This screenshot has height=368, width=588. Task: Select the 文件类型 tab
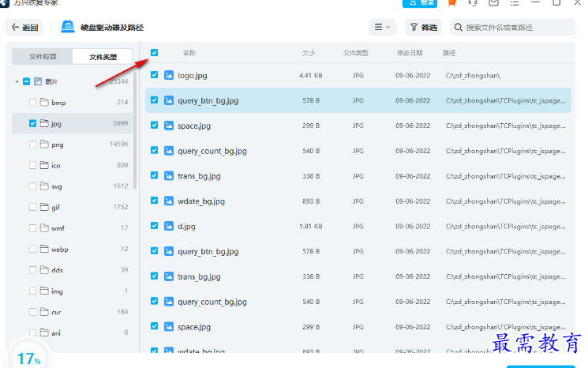click(103, 57)
